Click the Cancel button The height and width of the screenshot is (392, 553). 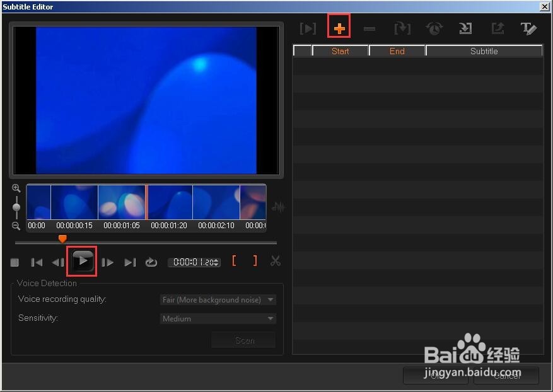point(506,376)
